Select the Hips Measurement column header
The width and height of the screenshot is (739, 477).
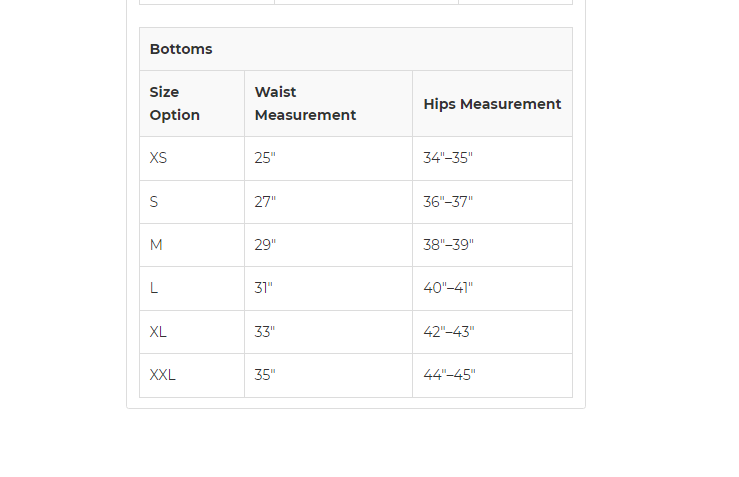point(492,104)
